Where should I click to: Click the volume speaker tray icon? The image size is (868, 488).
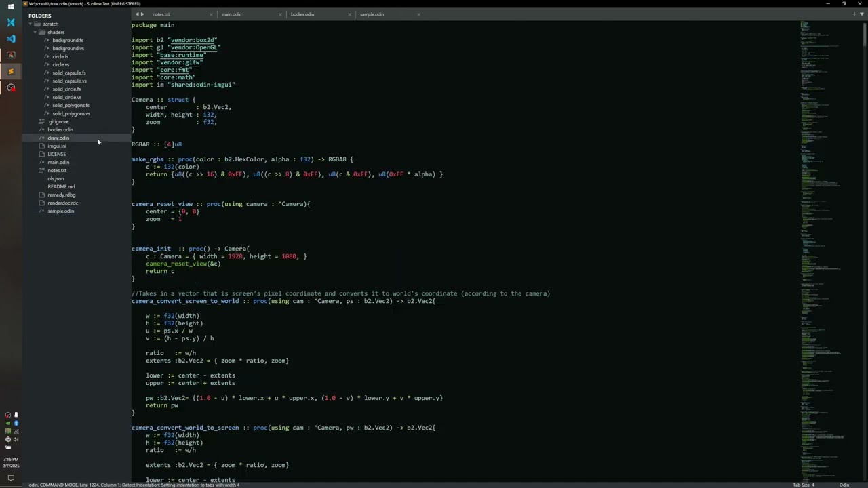pyautogui.click(x=16, y=439)
